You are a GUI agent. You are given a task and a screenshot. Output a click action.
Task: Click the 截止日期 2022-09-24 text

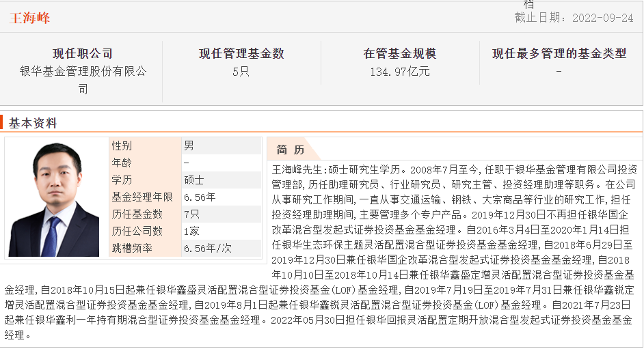[574, 18]
